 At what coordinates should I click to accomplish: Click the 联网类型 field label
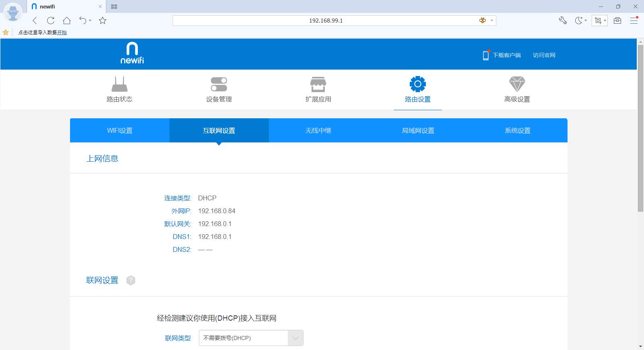point(178,338)
